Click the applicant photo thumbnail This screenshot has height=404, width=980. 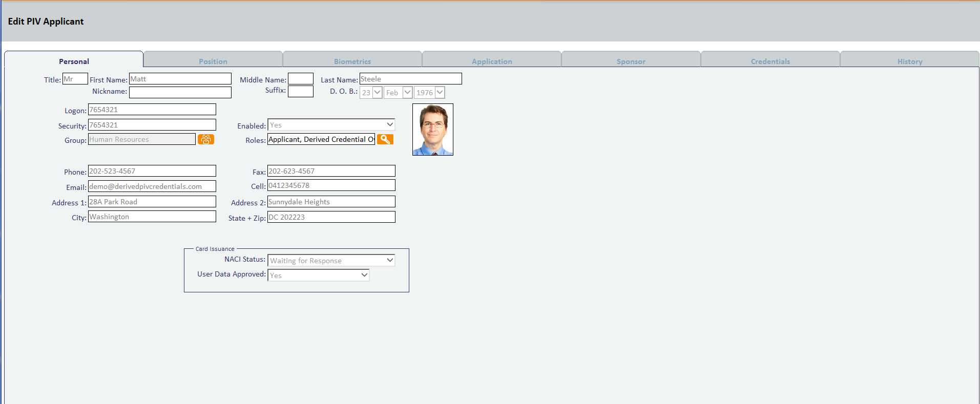[432, 130]
